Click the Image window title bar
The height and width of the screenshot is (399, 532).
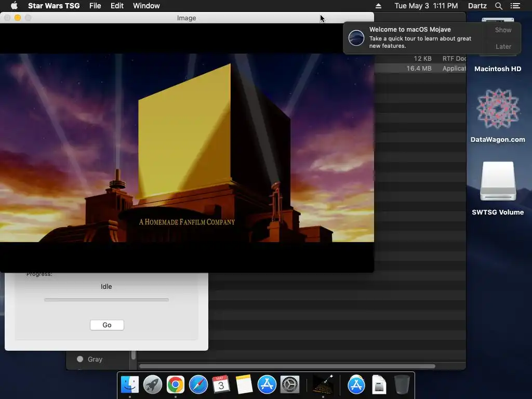[187, 18]
